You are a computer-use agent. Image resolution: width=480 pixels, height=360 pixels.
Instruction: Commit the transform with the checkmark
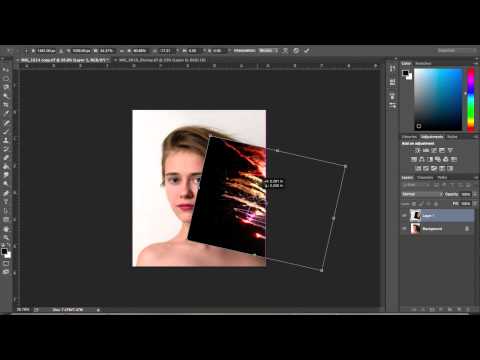(307, 51)
